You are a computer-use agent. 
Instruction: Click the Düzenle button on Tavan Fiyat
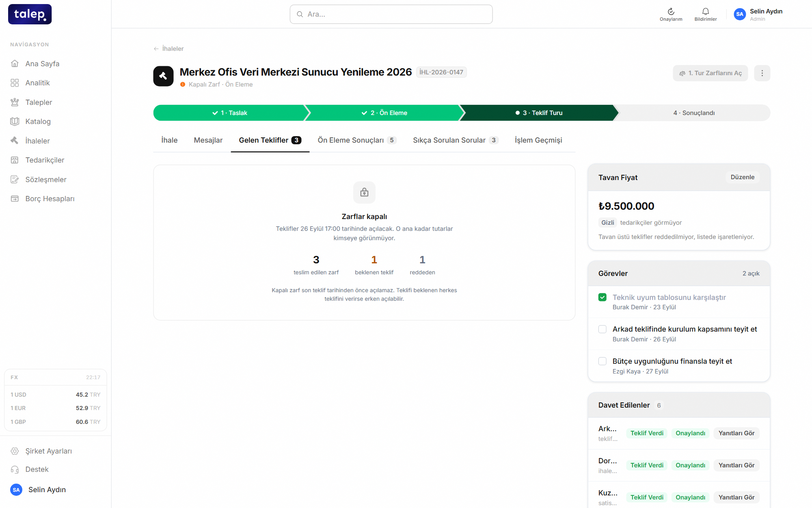coord(743,177)
